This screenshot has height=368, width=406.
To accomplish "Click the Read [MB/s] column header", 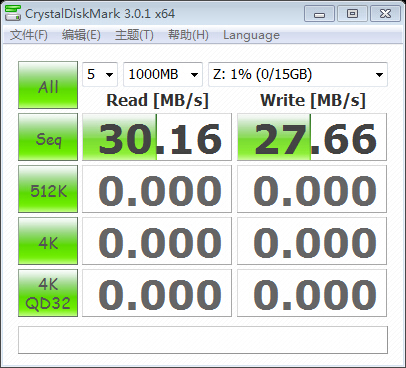I will coord(157,100).
